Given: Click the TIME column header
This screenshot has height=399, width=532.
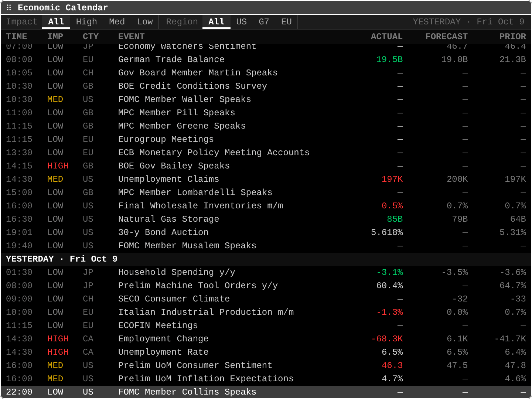Looking at the screenshot, I should 17,37.
